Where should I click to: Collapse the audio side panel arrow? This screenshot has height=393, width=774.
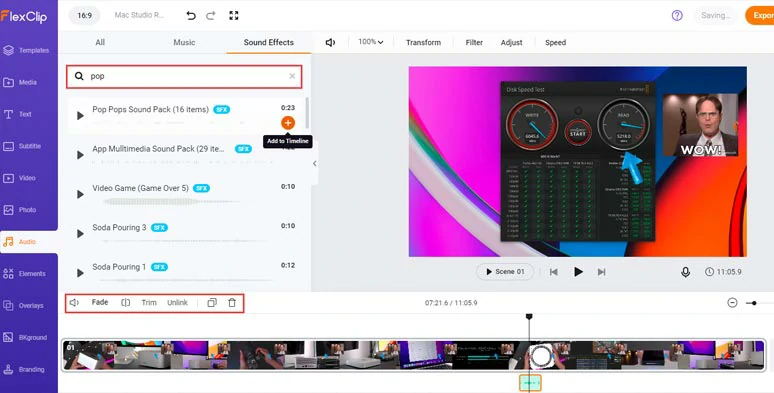point(314,163)
